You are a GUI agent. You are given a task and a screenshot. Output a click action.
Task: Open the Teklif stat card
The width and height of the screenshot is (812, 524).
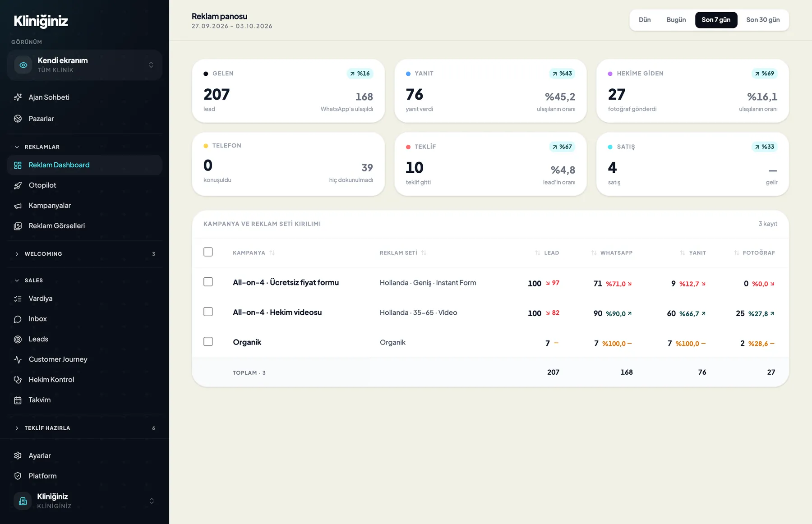[x=490, y=164]
